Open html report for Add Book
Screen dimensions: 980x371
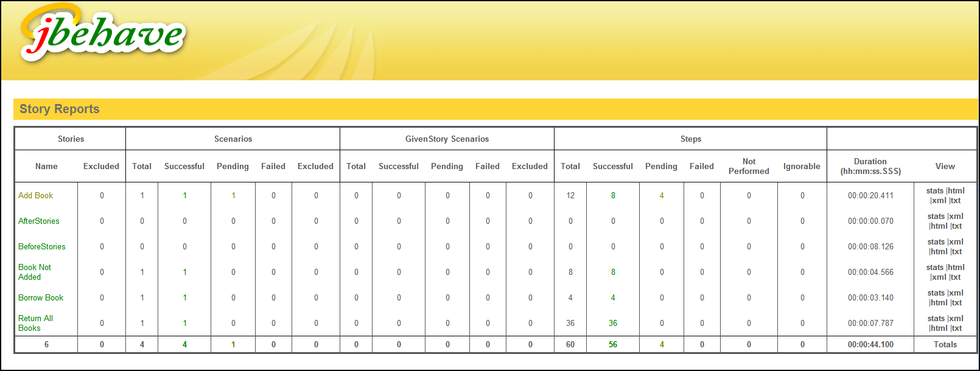point(956,191)
